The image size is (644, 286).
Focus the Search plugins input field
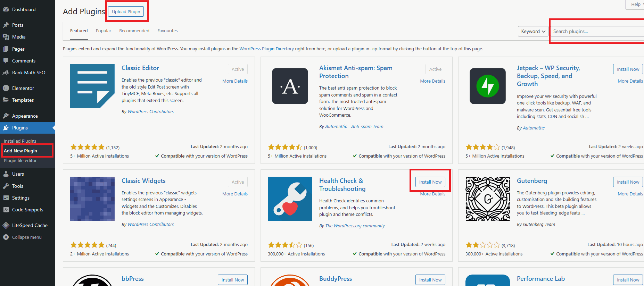click(597, 31)
